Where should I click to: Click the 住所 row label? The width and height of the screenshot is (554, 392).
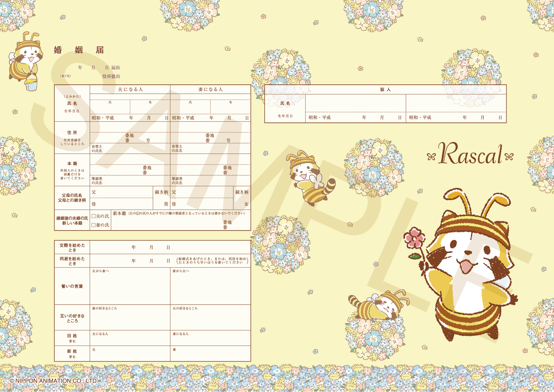pos(72,133)
